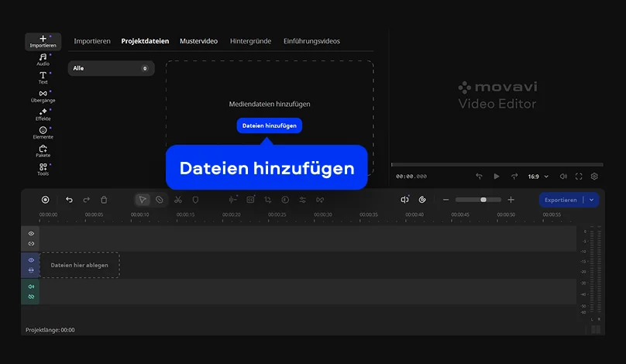This screenshot has height=364, width=626.
Task: Expand the Alle category list
Action: pos(111,68)
